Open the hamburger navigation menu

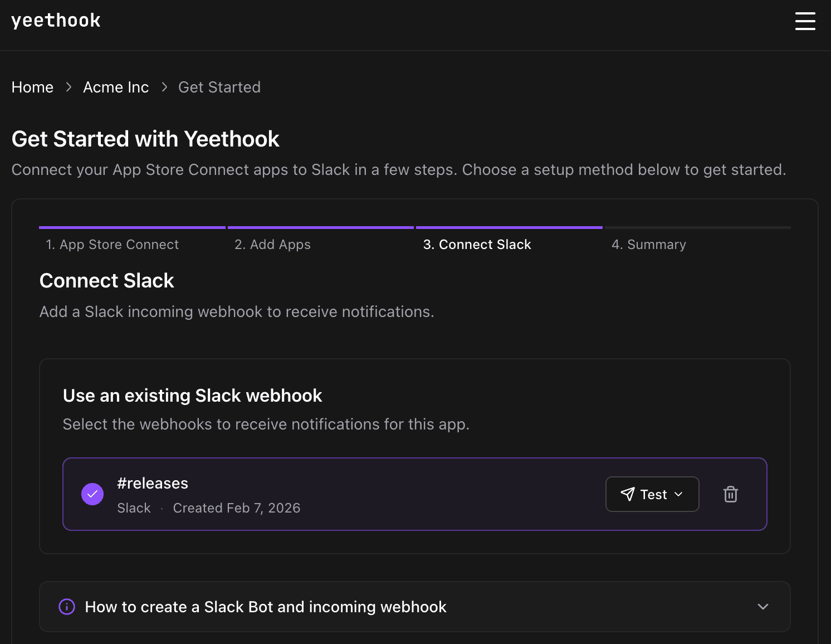pyautogui.click(x=805, y=21)
